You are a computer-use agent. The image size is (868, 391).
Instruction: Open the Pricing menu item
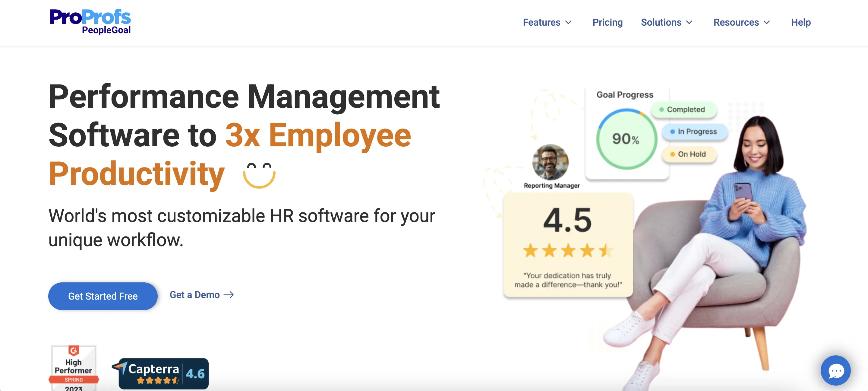pyautogui.click(x=607, y=22)
